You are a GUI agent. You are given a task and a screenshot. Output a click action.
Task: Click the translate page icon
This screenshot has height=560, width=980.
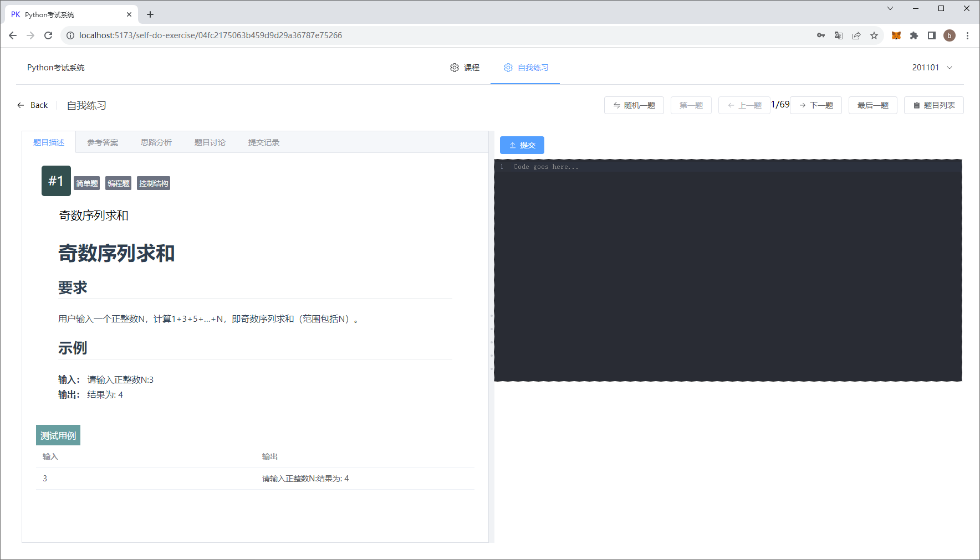coord(839,35)
